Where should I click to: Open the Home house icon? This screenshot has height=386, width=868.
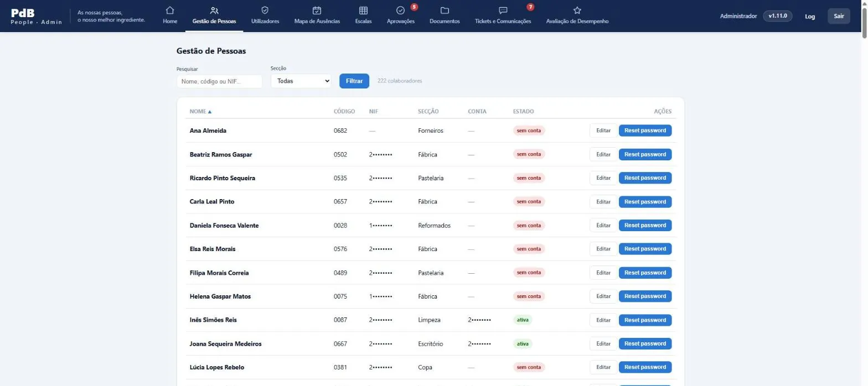170,10
